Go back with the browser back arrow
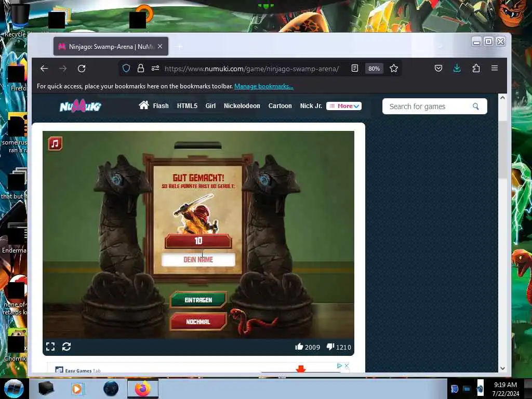 tap(44, 69)
